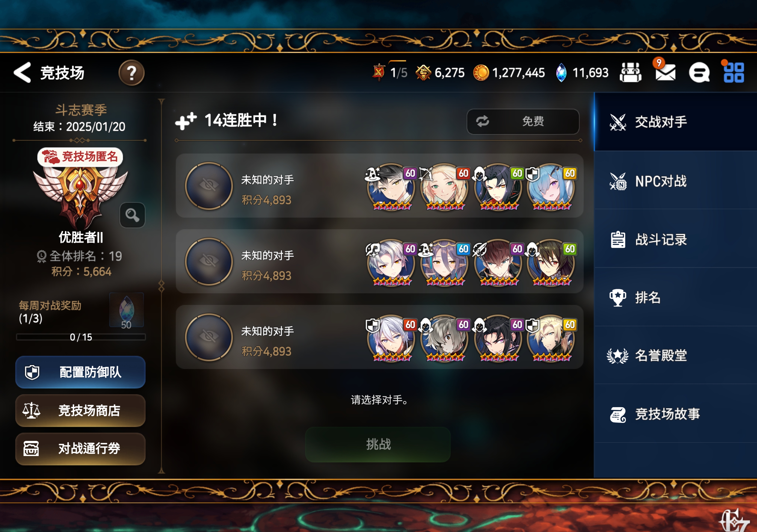757x532 pixels.
Task: Click the 配置防御队 button
Action: click(x=81, y=372)
